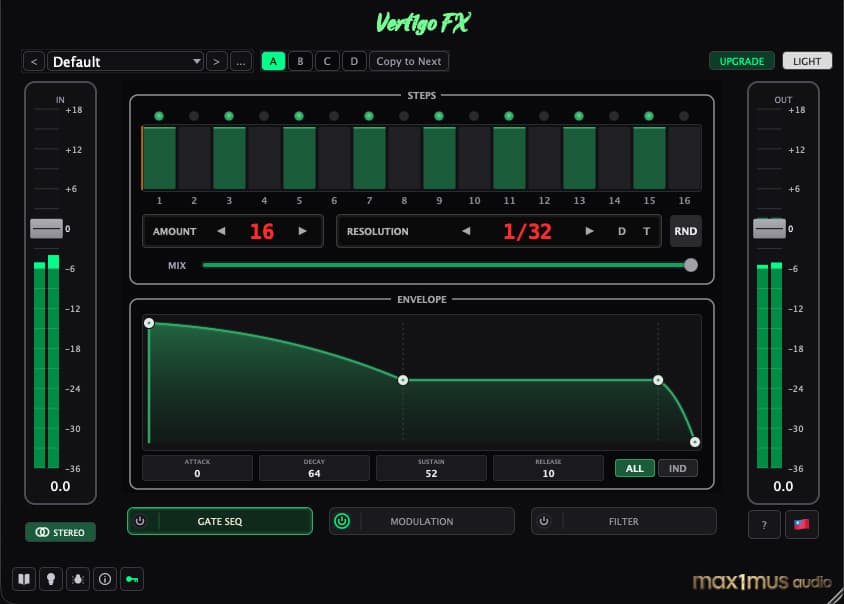This screenshot has width=844, height=604.
Task: Select preset slot D
Action: pos(354,61)
